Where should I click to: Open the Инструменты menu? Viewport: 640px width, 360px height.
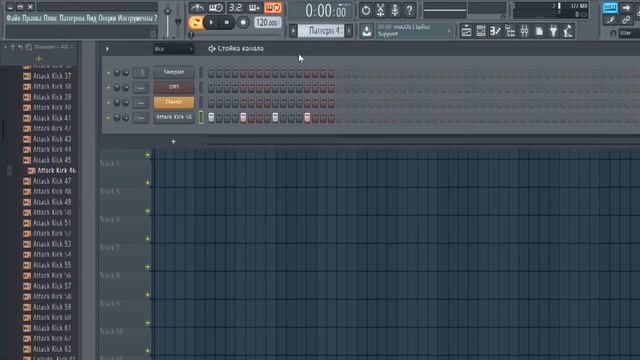pos(135,18)
